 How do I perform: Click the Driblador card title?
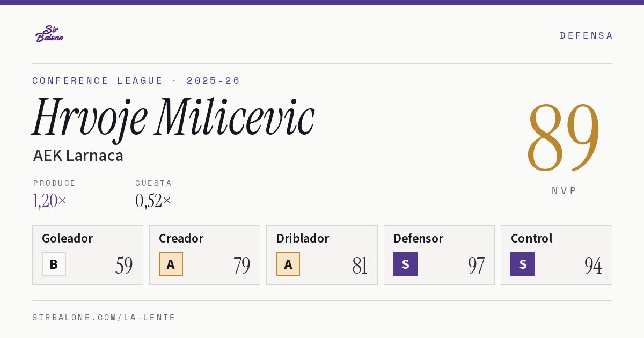coord(303,238)
